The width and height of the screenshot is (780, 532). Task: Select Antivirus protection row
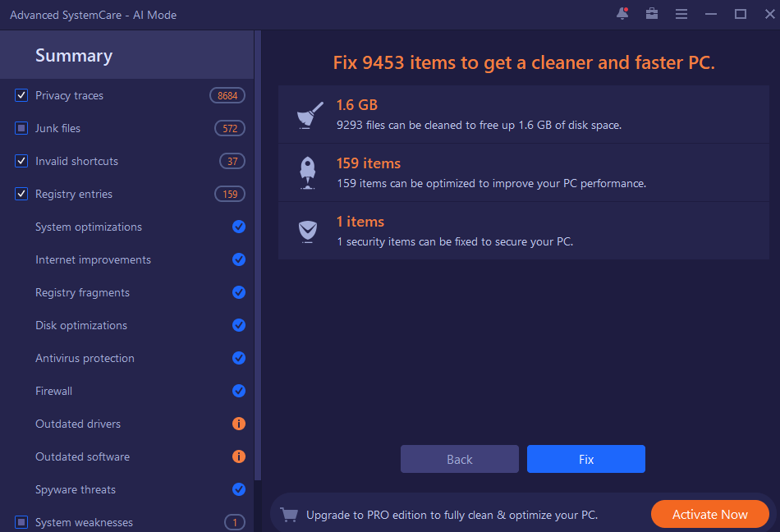click(126, 358)
